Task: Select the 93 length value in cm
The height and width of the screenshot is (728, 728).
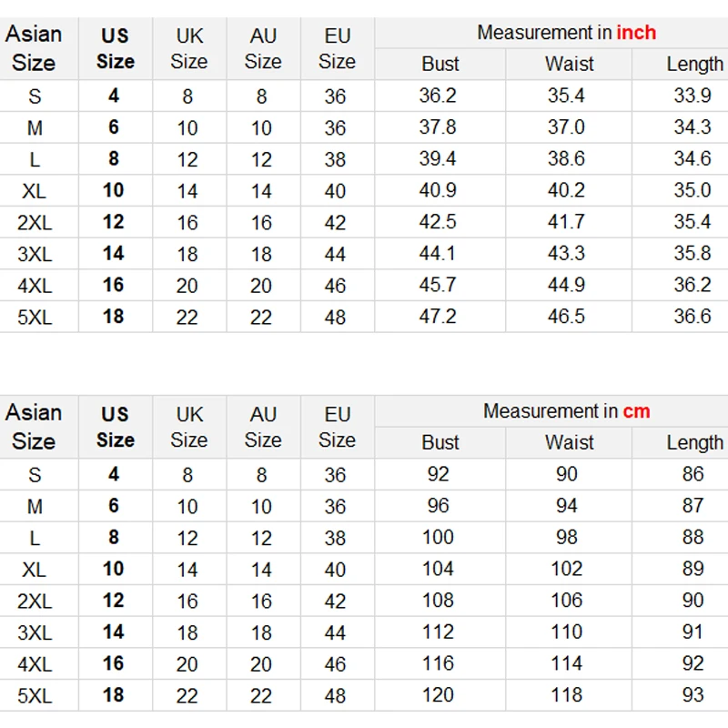Action: 693,695
